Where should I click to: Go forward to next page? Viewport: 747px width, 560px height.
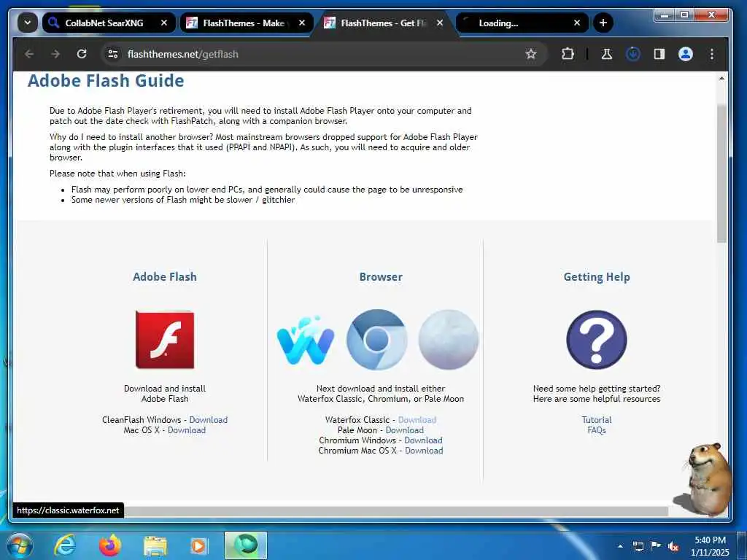coord(55,54)
